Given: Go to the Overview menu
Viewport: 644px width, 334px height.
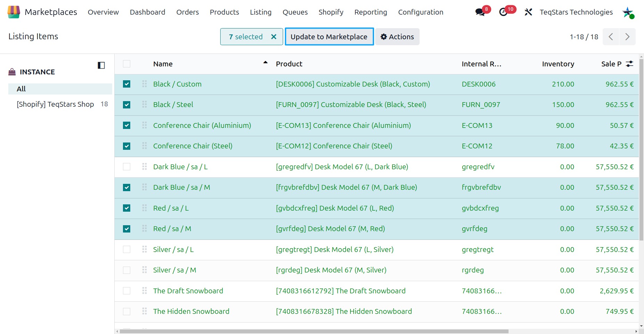Looking at the screenshot, I should (103, 12).
